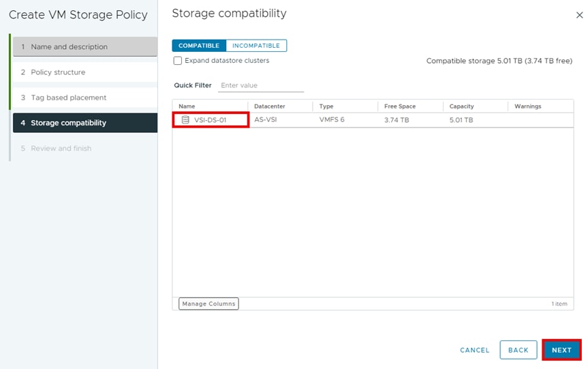Switch to the INCOMPATIBLE tab
Screen dimensions: 588x369
coord(256,46)
